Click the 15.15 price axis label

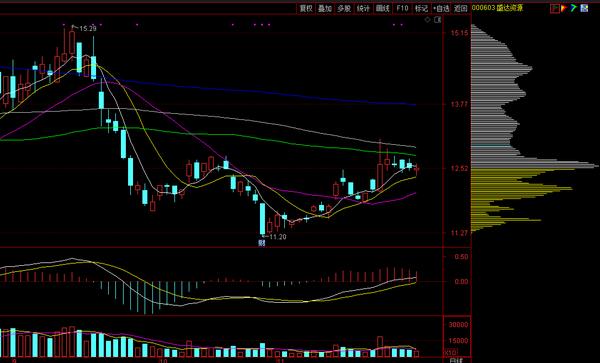click(460, 33)
